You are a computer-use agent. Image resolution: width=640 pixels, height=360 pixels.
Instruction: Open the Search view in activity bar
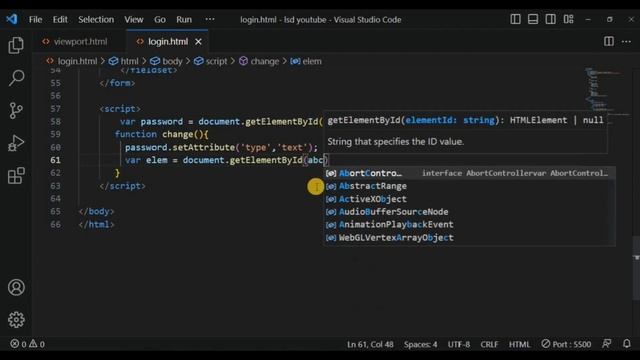click(16, 78)
